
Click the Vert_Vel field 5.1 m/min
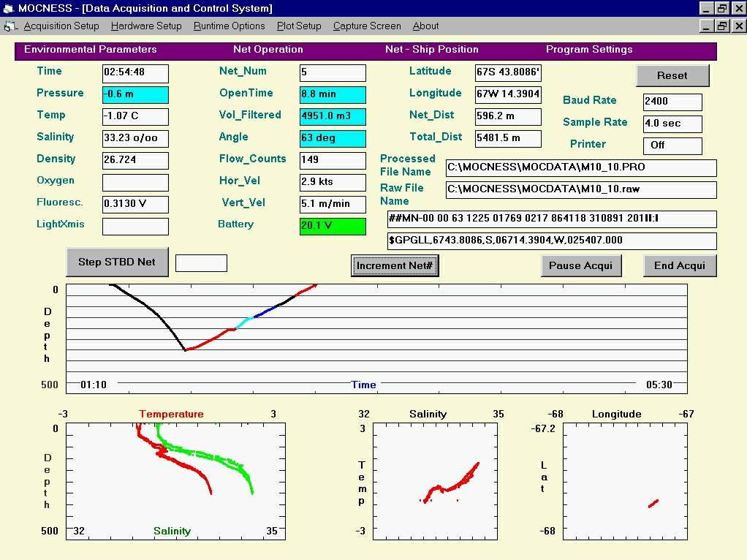333,205
